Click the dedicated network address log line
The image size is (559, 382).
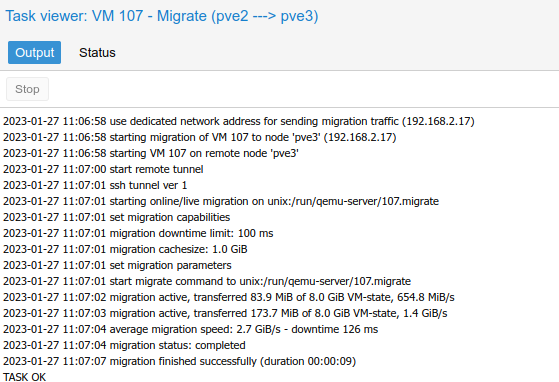239,122
